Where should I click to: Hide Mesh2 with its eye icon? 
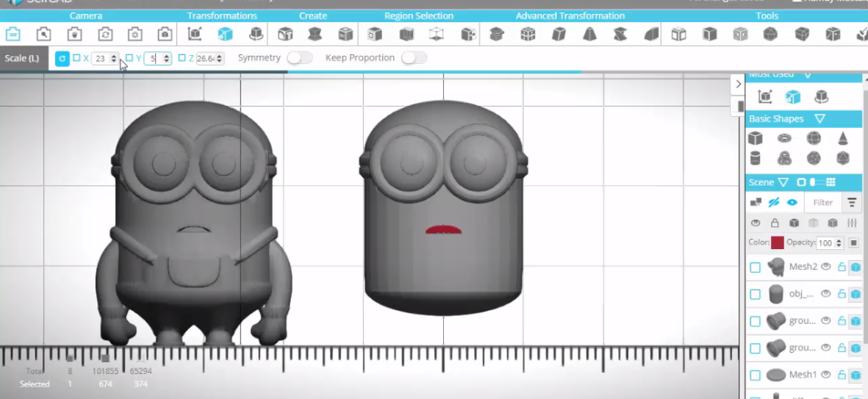826,267
